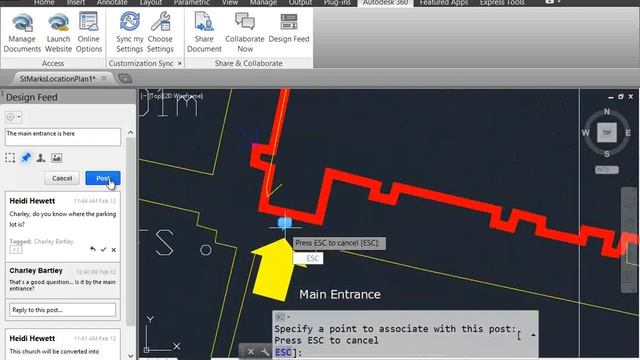The width and height of the screenshot is (640, 360).
Task: Click the ESC option in dynamic prompt
Action: [308, 258]
